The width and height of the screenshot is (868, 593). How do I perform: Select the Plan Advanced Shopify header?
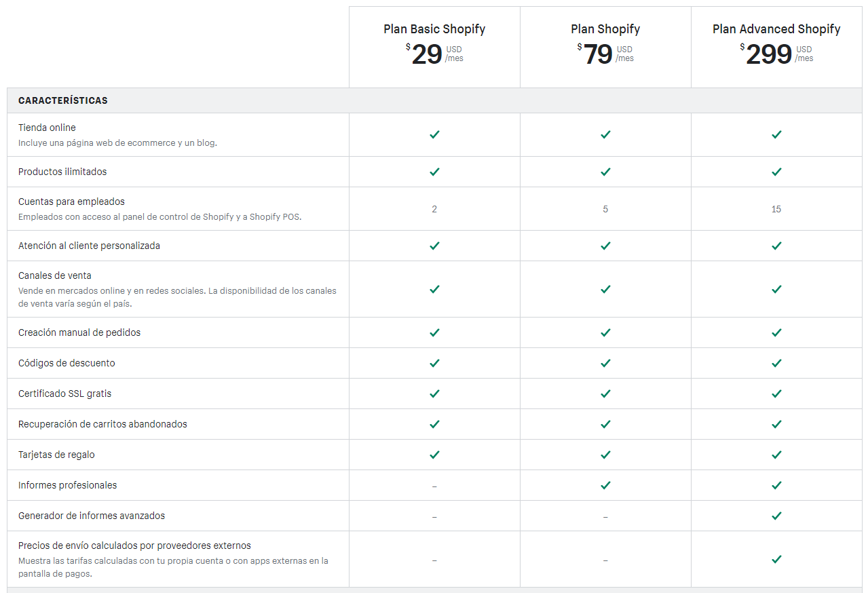[776, 29]
